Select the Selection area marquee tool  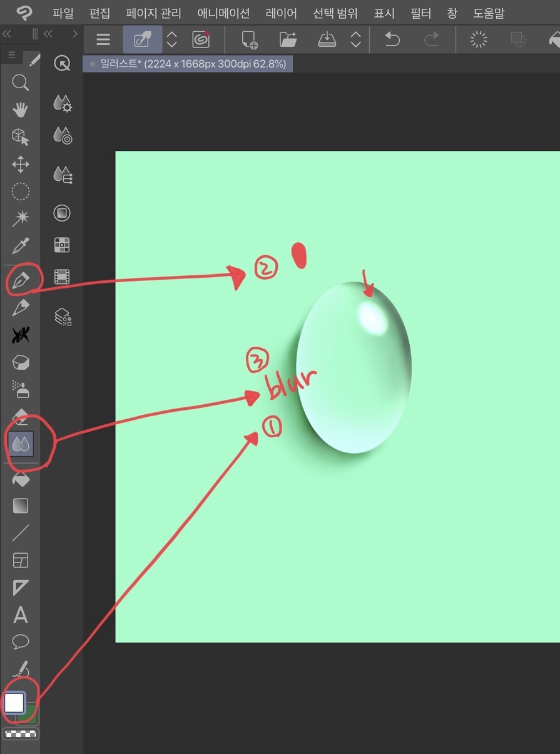click(x=21, y=191)
